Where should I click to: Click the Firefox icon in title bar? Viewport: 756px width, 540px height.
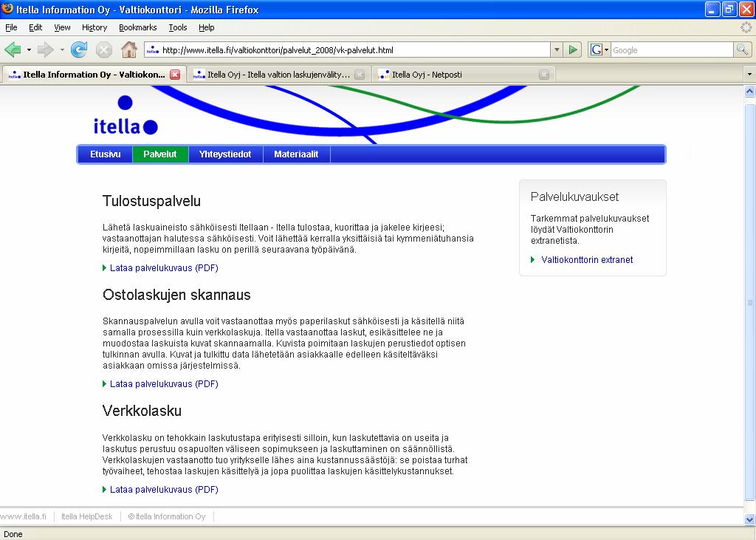point(7,9)
